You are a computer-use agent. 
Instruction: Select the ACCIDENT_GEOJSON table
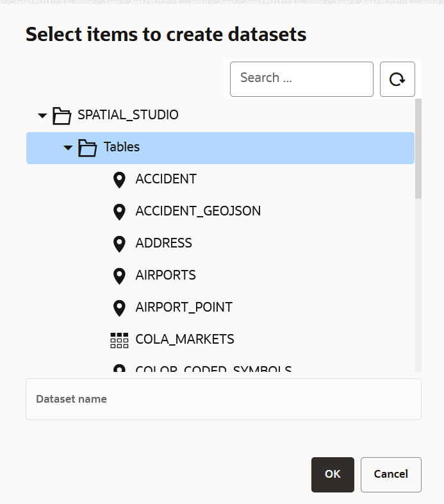(x=198, y=211)
